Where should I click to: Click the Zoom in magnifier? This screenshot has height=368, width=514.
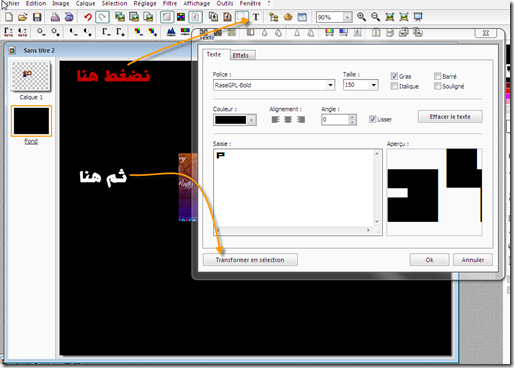pos(361,17)
